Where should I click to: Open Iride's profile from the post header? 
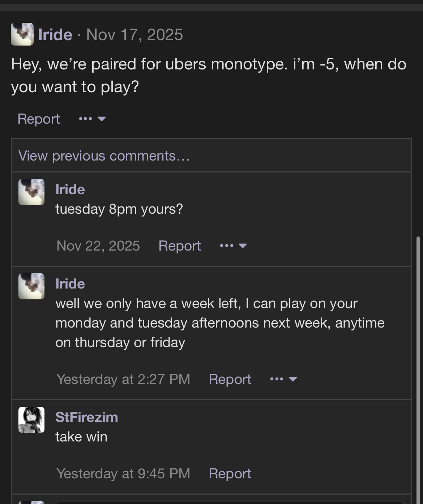[55, 35]
